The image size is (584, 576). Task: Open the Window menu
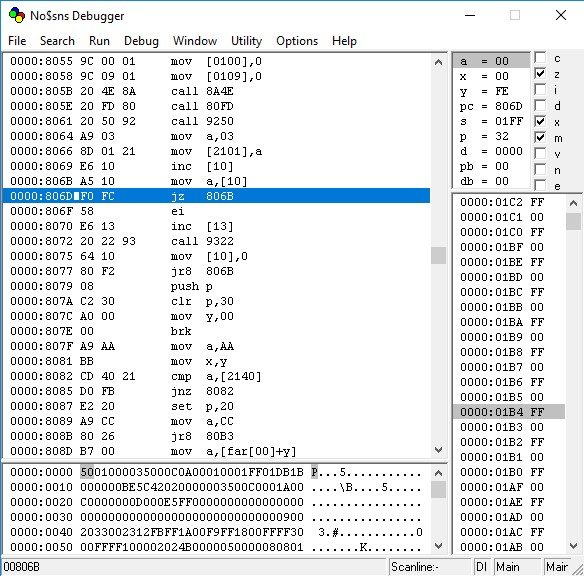click(195, 41)
